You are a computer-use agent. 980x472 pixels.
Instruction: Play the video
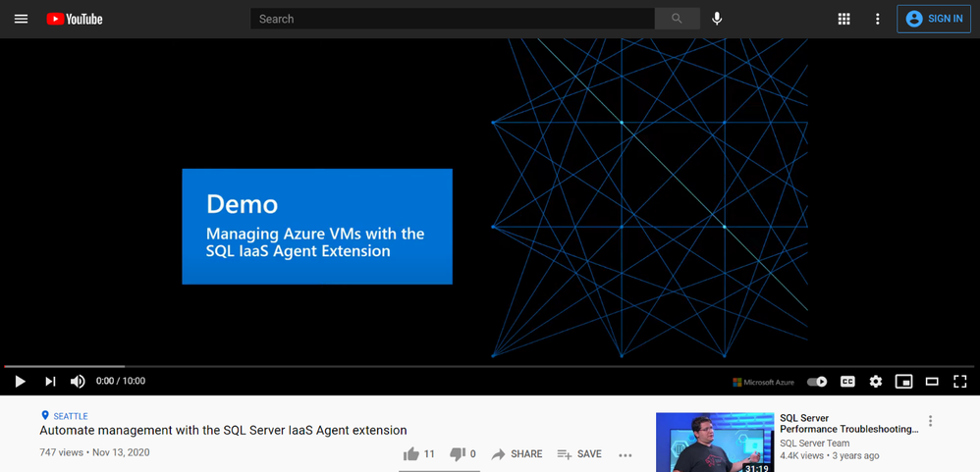[x=20, y=381]
